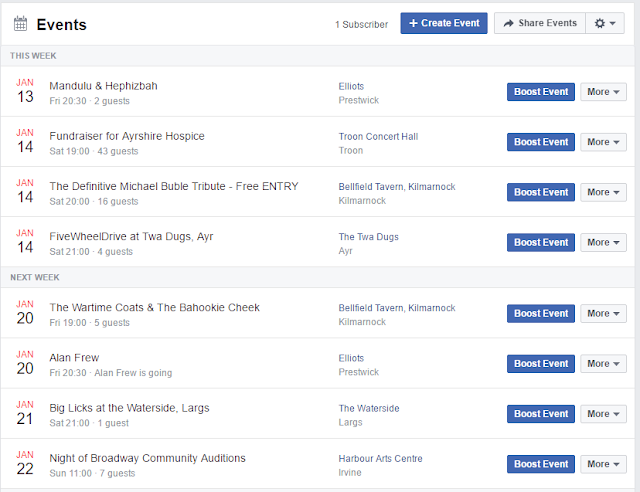Boost the Mandulu & Hephizbah event

click(541, 92)
